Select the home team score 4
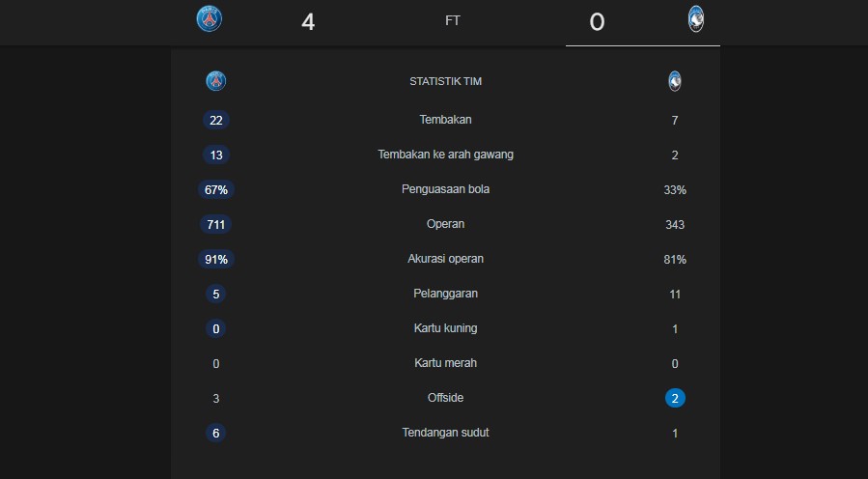 pyautogui.click(x=308, y=22)
